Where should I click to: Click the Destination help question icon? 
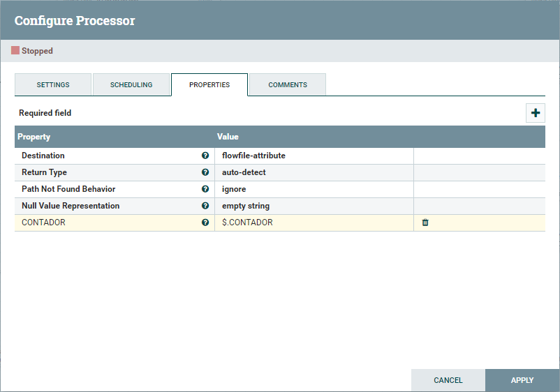point(205,156)
